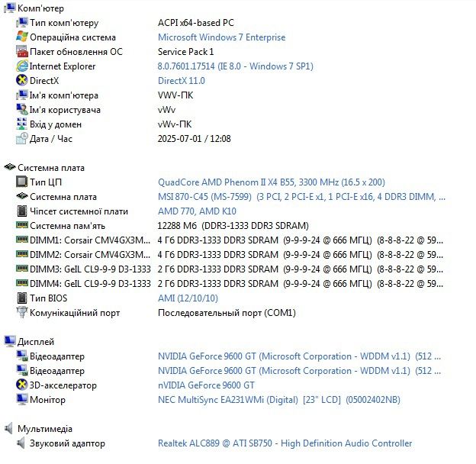The height and width of the screenshot is (464, 476).
Task: Select the Монітор field label
Action: [47, 400]
